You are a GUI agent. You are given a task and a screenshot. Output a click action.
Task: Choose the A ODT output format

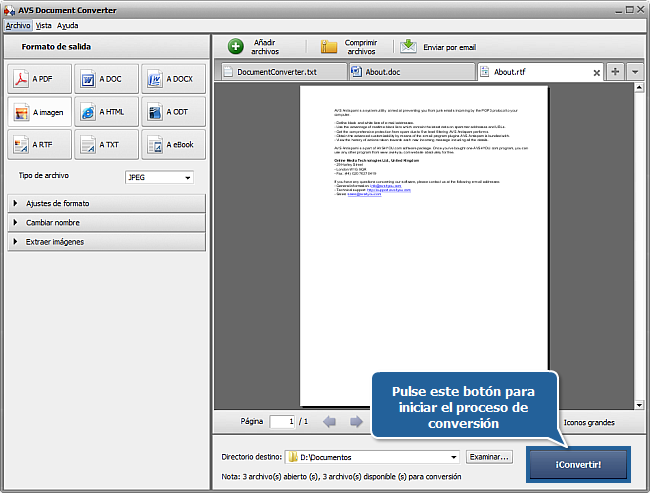(174, 112)
